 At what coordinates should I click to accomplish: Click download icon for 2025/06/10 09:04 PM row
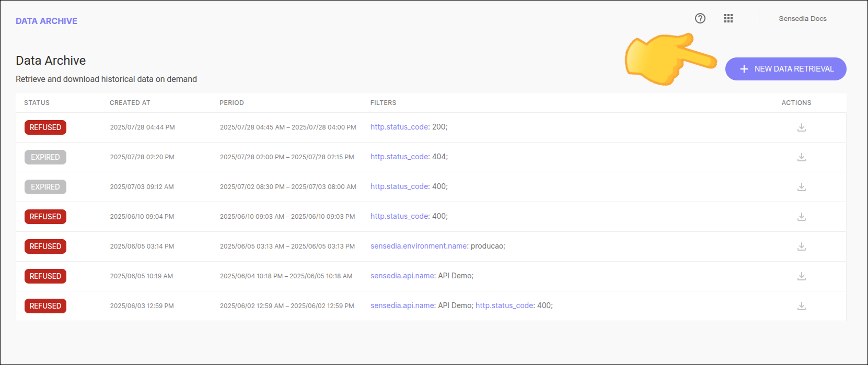tap(801, 217)
